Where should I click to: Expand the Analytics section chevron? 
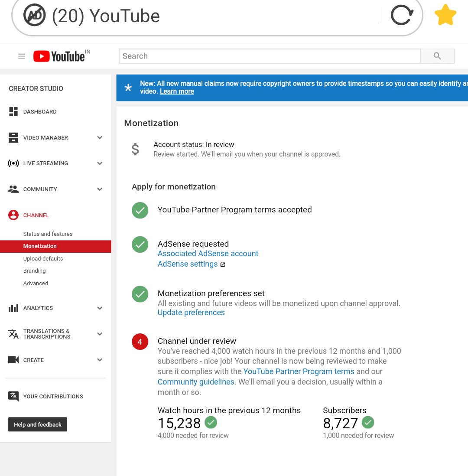pyautogui.click(x=100, y=308)
